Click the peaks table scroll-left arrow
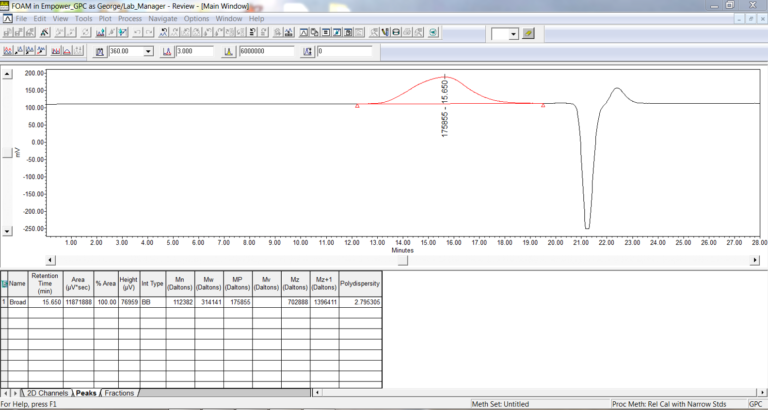Screen dimensions: 768x410 [317, 392]
